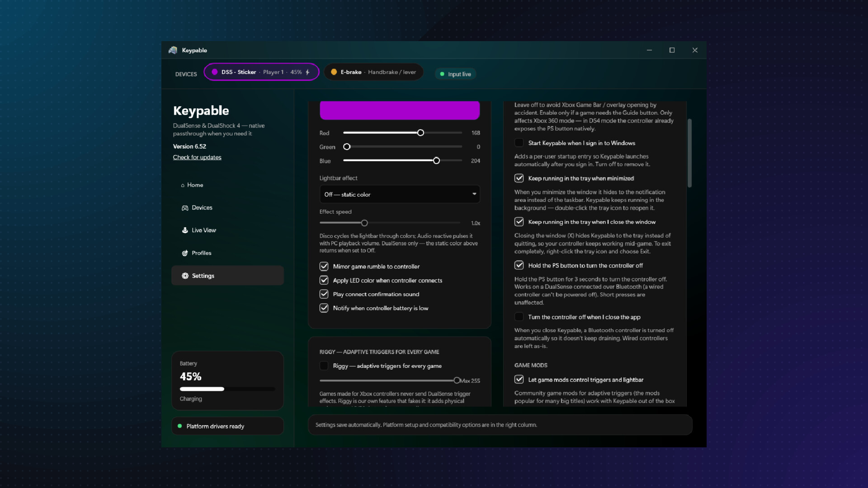The image size is (868, 488).
Task: Select the E-brake Handbrake device tab
Action: tap(373, 72)
